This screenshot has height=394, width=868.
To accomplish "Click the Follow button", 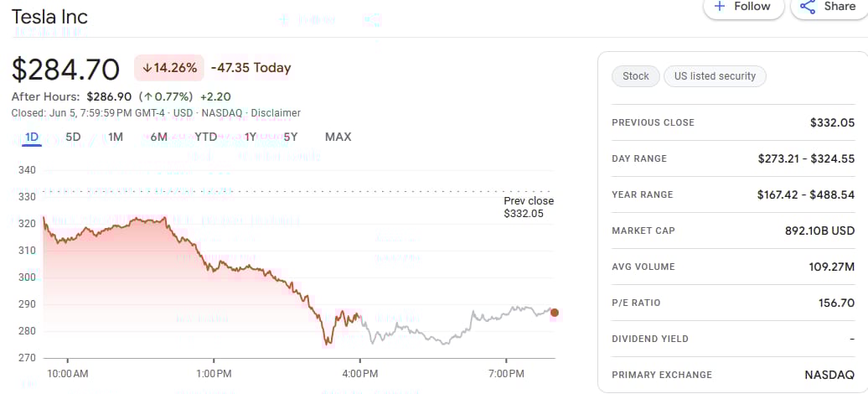I will (x=743, y=8).
